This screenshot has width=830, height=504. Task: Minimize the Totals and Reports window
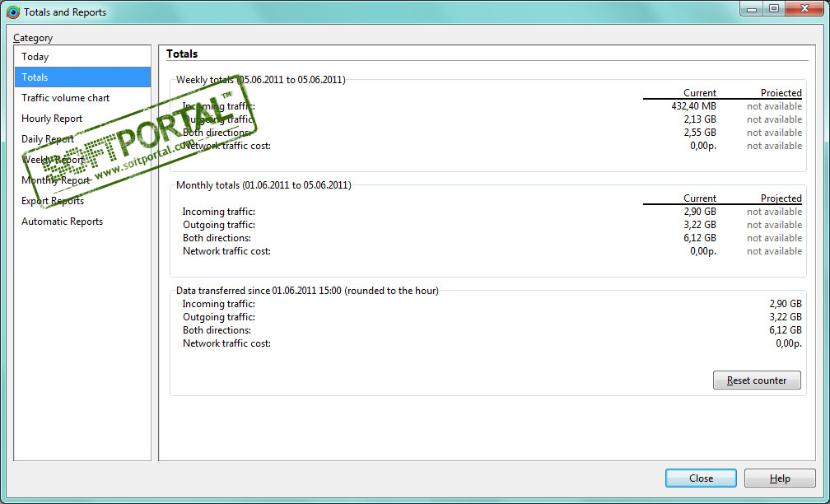click(x=752, y=8)
